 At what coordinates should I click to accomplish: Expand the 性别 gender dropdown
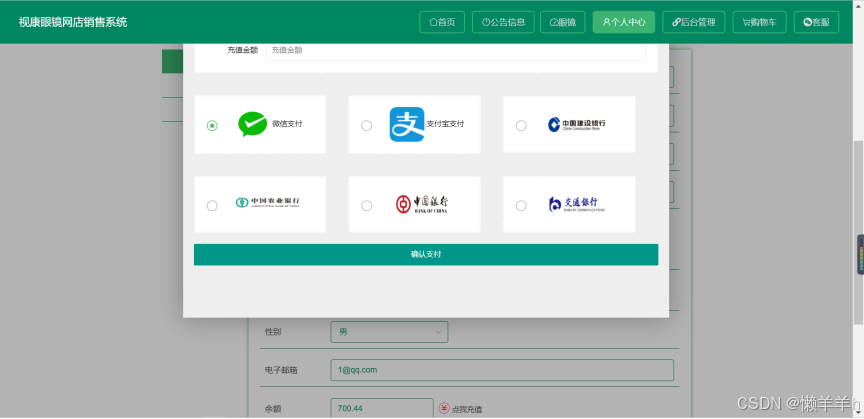389,332
